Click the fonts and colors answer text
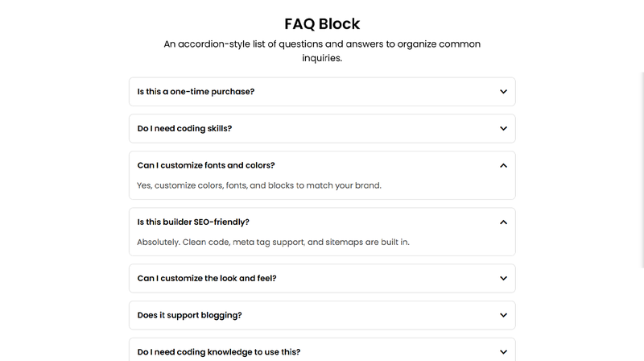This screenshot has width=644, height=361. pos(258,185)
